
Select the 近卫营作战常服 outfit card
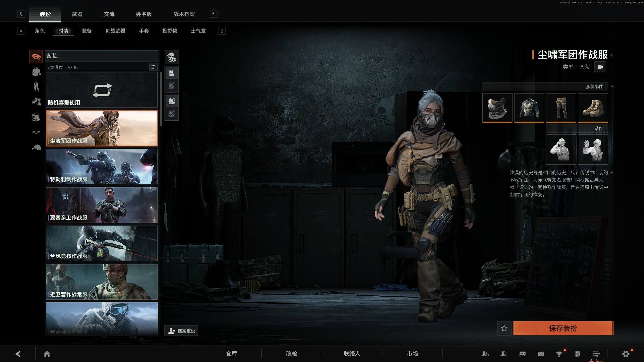[102, 282]
